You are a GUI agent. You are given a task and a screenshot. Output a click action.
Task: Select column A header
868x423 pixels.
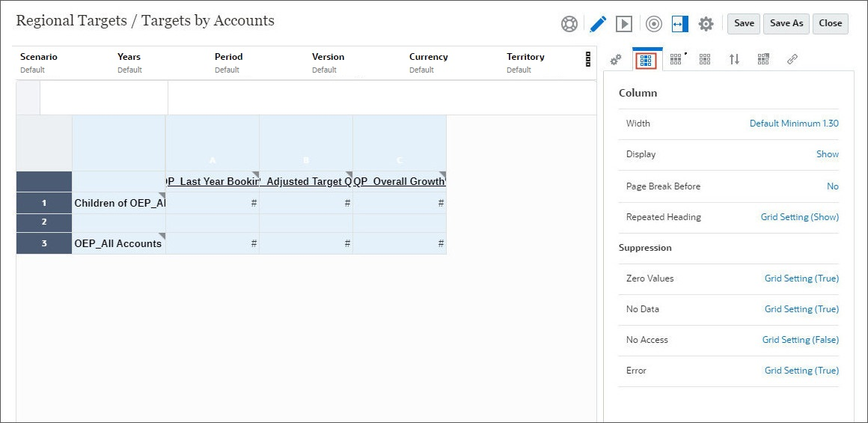pyautogui.click(x=212, y=144)
